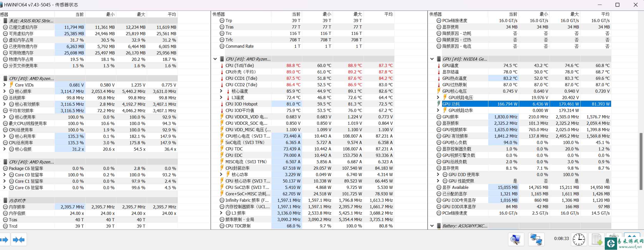The height and width of the screenshot is (250, 644).
Task: Click 最小 column header in left panel
Action: (101, 14)
